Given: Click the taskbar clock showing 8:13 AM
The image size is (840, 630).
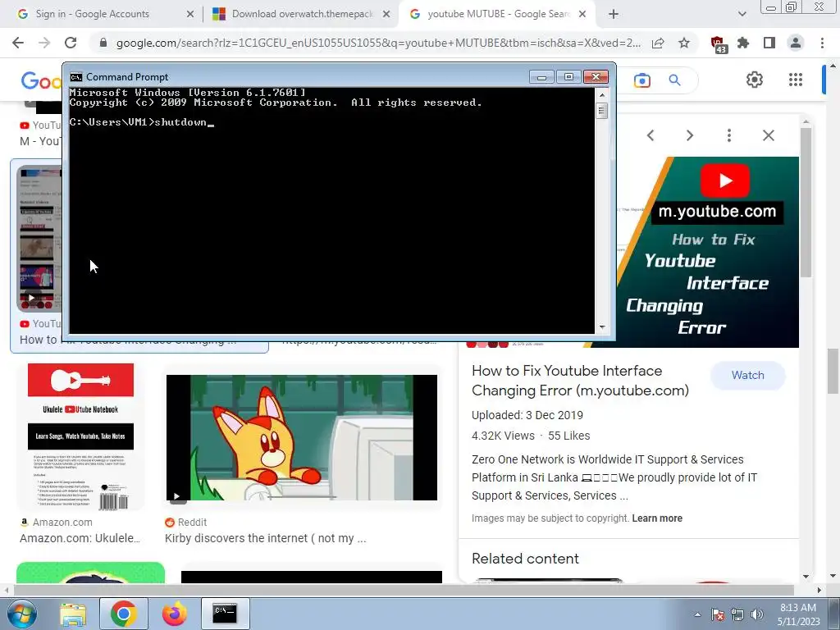Looking at the screenshot, I should click(x=798, y=614).
